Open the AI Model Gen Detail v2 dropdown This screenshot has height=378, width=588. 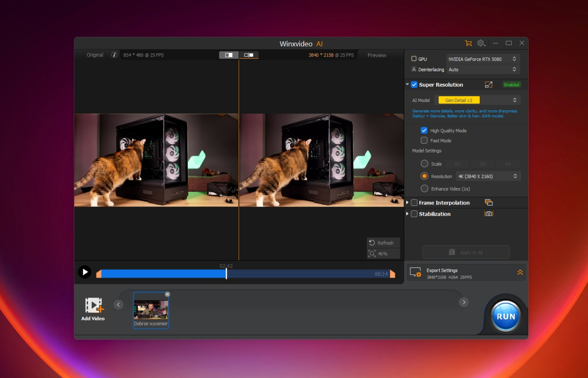pos(477,100)
